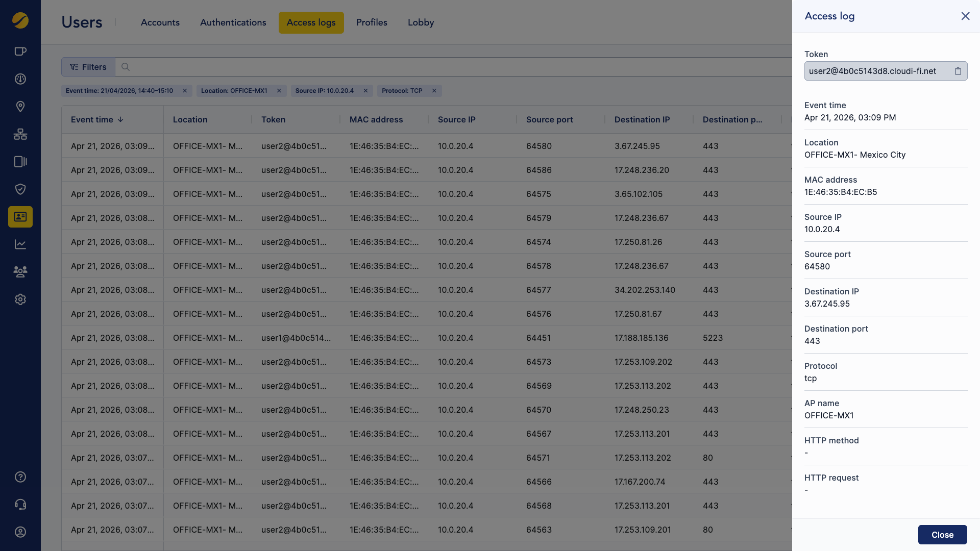Remove the Source IP: 10.0.20.4 filter

click(x=365, y=90)
